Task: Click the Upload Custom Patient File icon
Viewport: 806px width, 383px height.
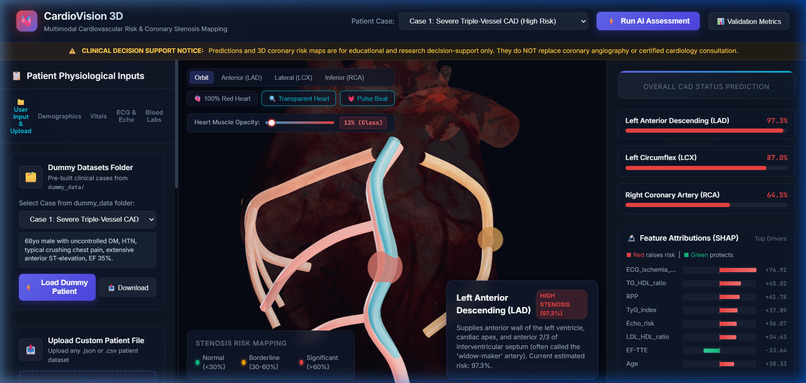Action: tap(31, 350)
